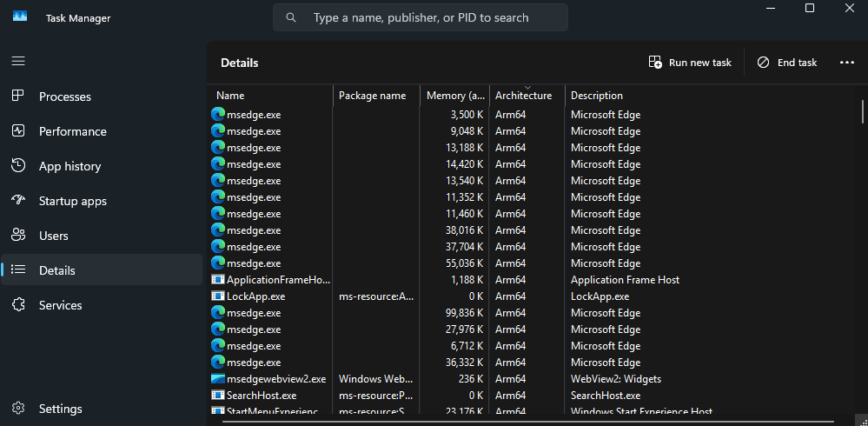Viewport: 868px width, 426px height.
Task: Click the Performance sidebar icon
Action: click(x=18, y=130)
